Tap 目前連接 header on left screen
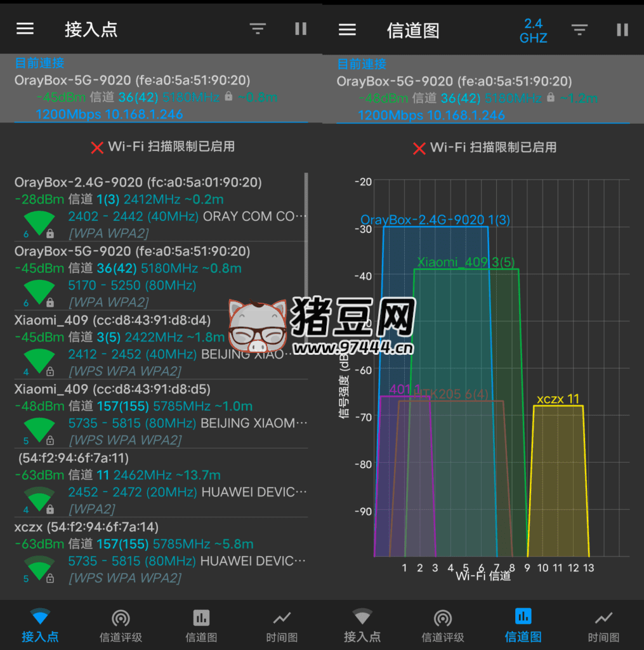This screenshot has height=650, width=644. [39, 63]
